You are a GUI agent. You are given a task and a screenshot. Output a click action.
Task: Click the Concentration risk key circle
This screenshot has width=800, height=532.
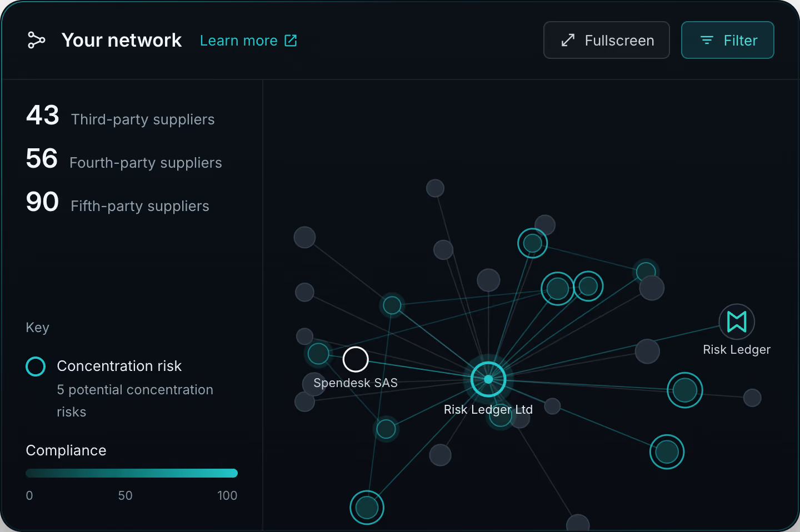(x=36, y=367)
